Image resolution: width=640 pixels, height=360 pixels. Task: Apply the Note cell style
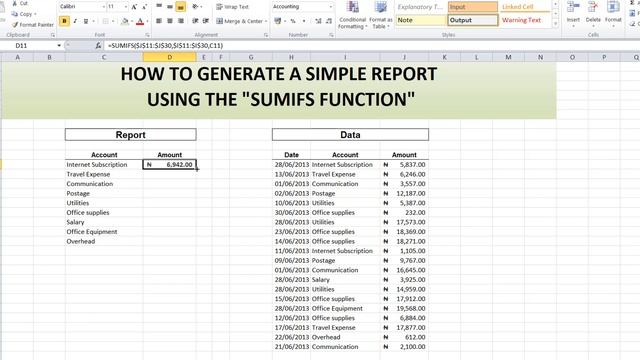tap(421, 20)
